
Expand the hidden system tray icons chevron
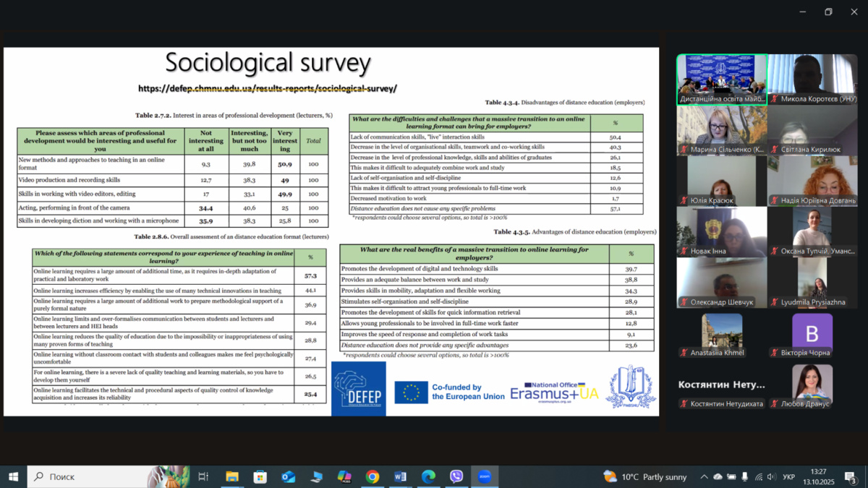704,477
